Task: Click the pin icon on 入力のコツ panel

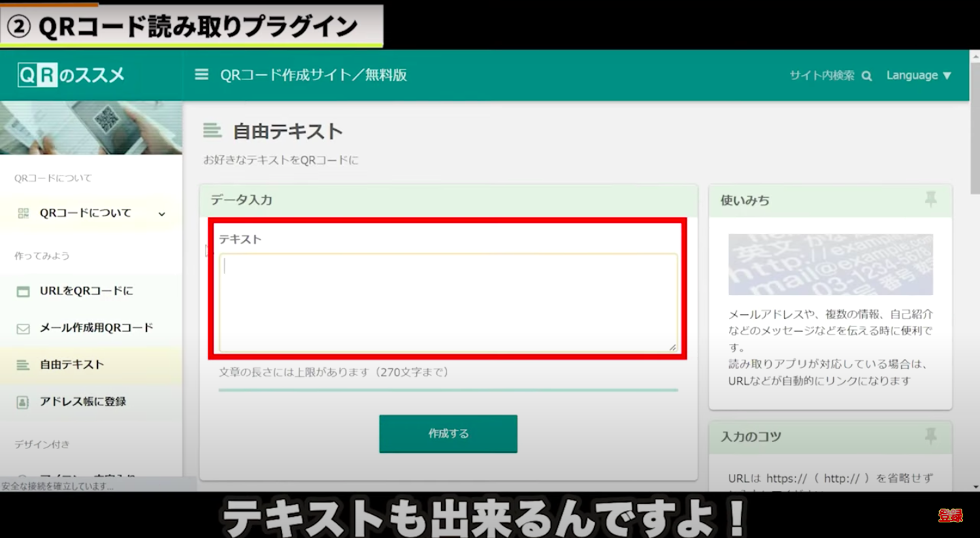Action: pos(930,435)
